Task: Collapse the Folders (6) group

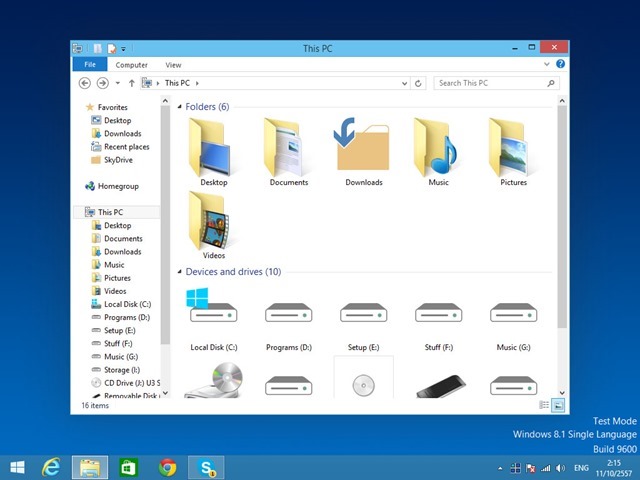Action: pyautogui.click(x=179, y=107)
